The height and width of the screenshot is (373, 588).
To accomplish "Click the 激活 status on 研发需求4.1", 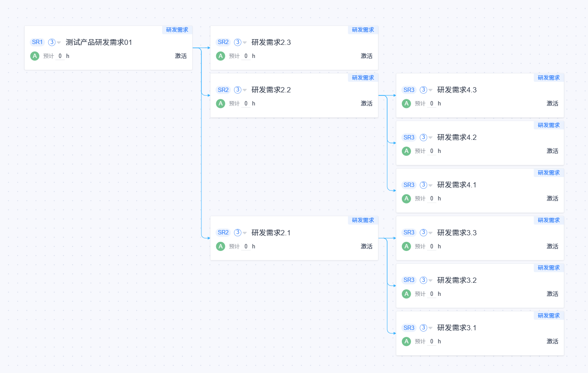I will (552, 198).
